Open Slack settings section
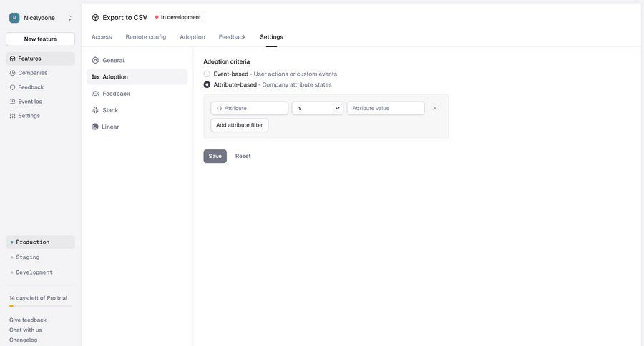The image size is (644, 346). [137, 110]
